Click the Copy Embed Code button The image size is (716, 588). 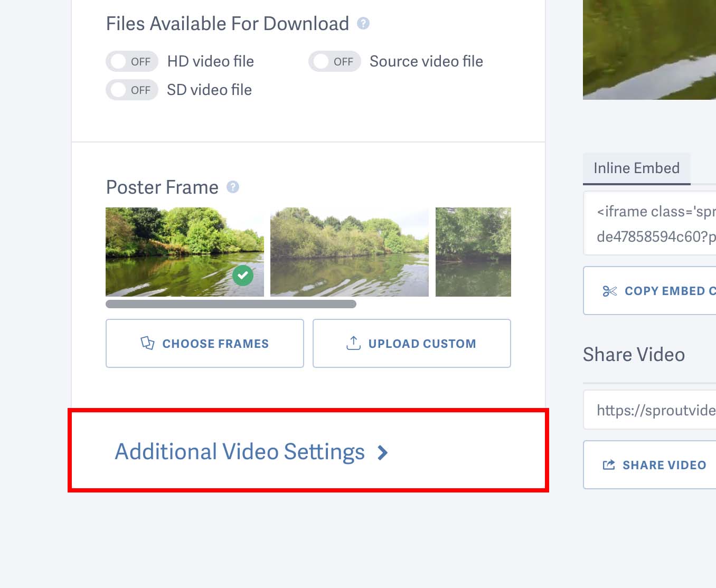660,291
